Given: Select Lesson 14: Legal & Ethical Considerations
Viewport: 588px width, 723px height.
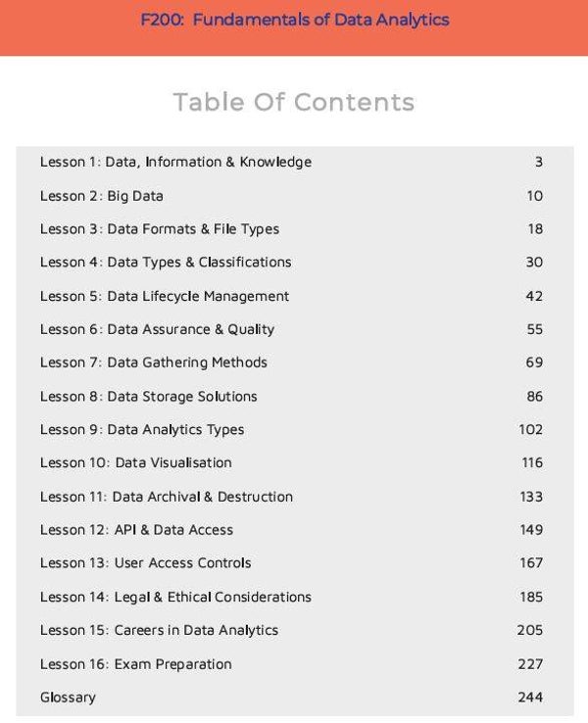Looking at the screenshot, I should click(x=175, y=597).
